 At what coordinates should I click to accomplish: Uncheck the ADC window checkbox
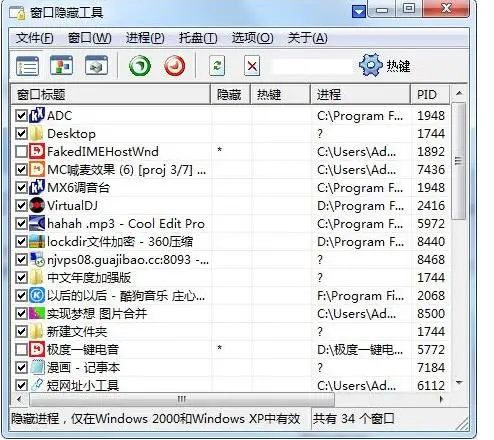tap(21, 115)
